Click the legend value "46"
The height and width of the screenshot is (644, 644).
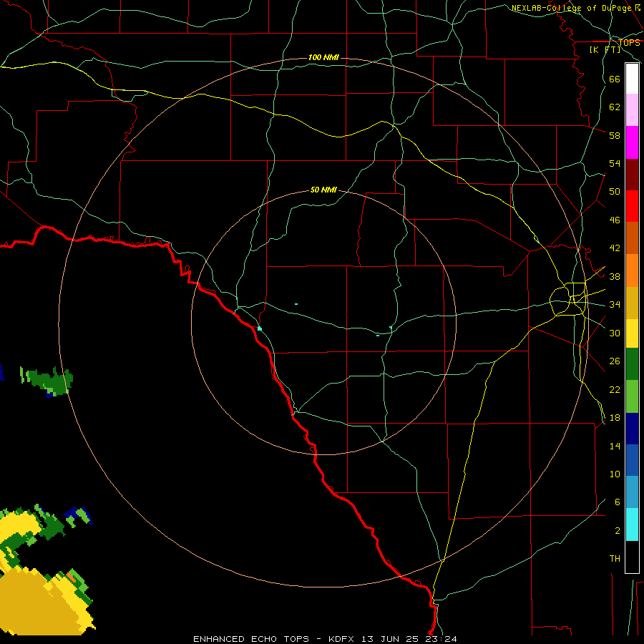pos(615,220)
